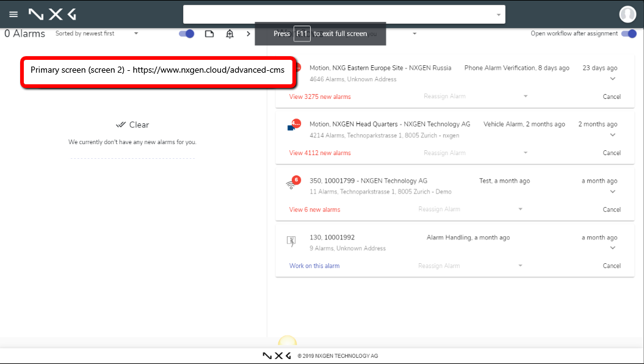Cancel the 350, 10001799 alarm
The height and width of the screenshot is (364, 644).
pos(612,209)
